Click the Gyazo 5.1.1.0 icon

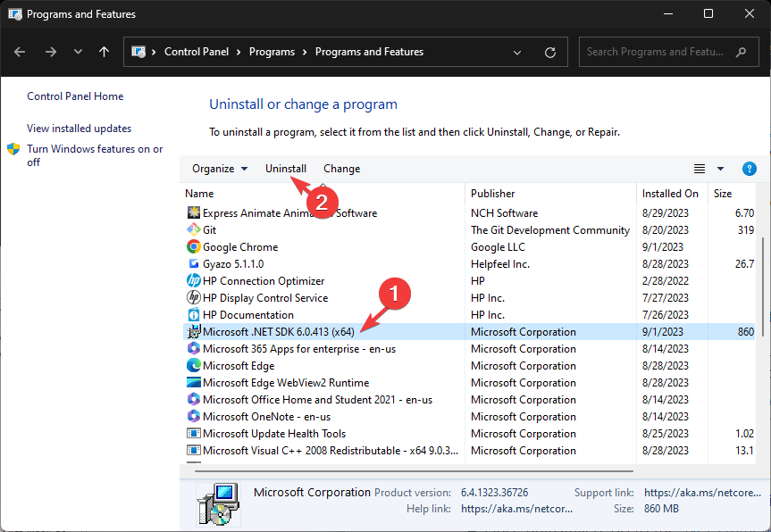(x=194, y=264)
